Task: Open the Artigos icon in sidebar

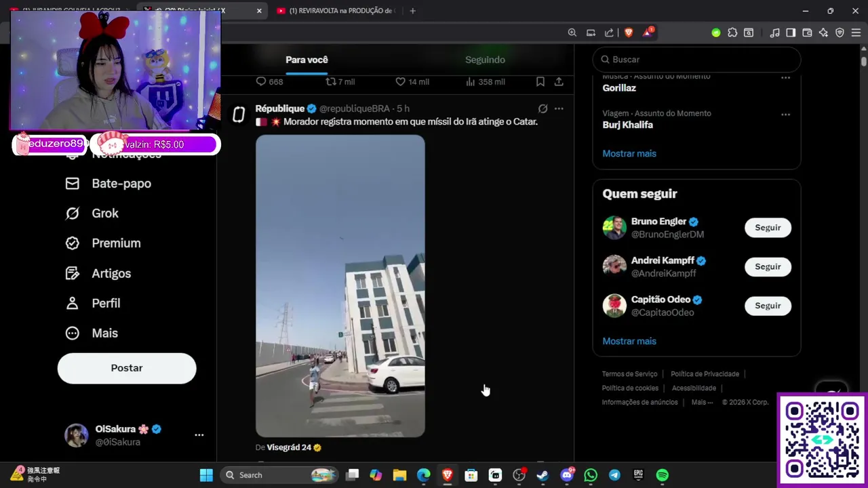Action: coord(72,273)
